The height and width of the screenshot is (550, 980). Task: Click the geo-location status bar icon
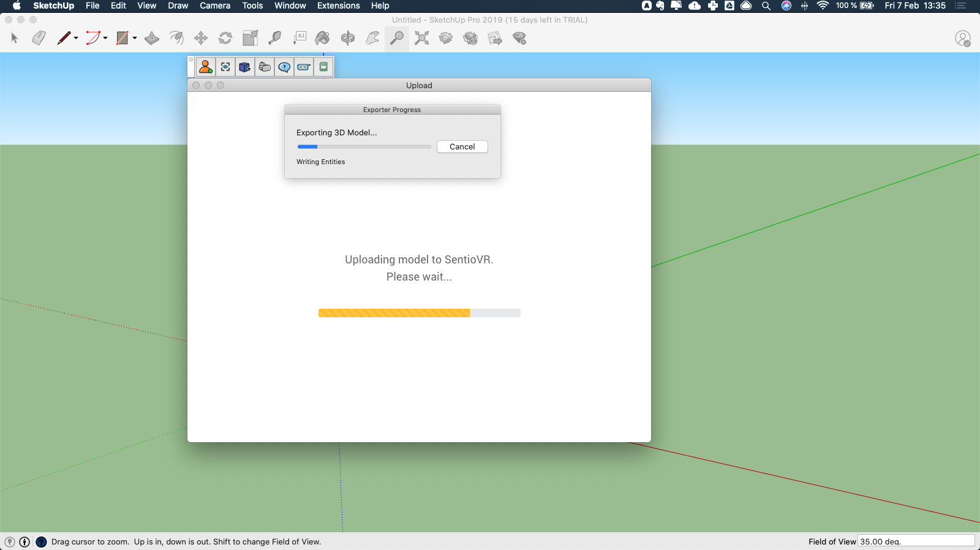click(10, 542)
